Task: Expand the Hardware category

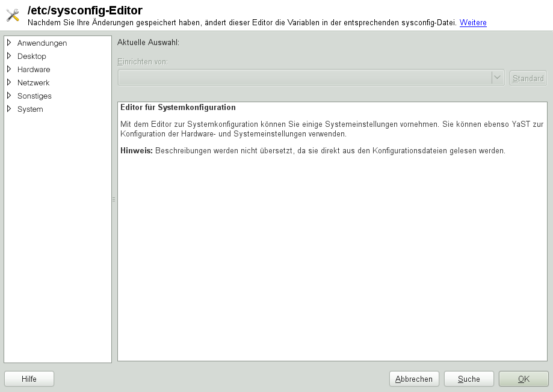Action: pos(8,69)
